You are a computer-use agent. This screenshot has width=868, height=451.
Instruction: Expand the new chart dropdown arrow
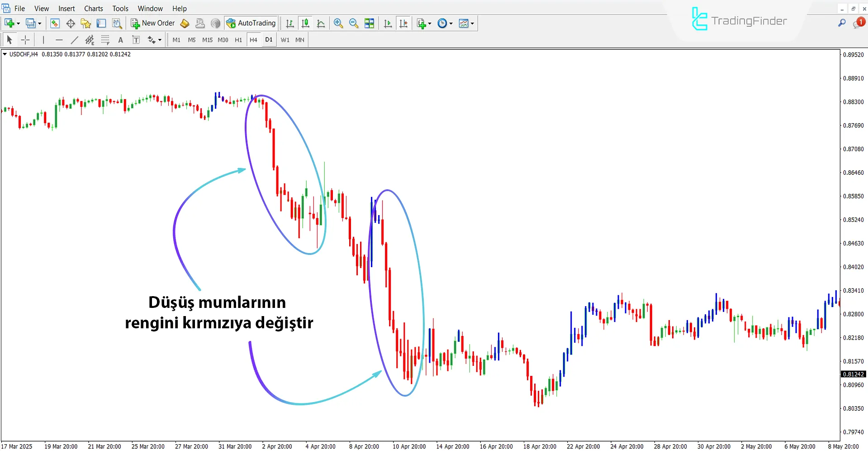[x=19, y=24]
